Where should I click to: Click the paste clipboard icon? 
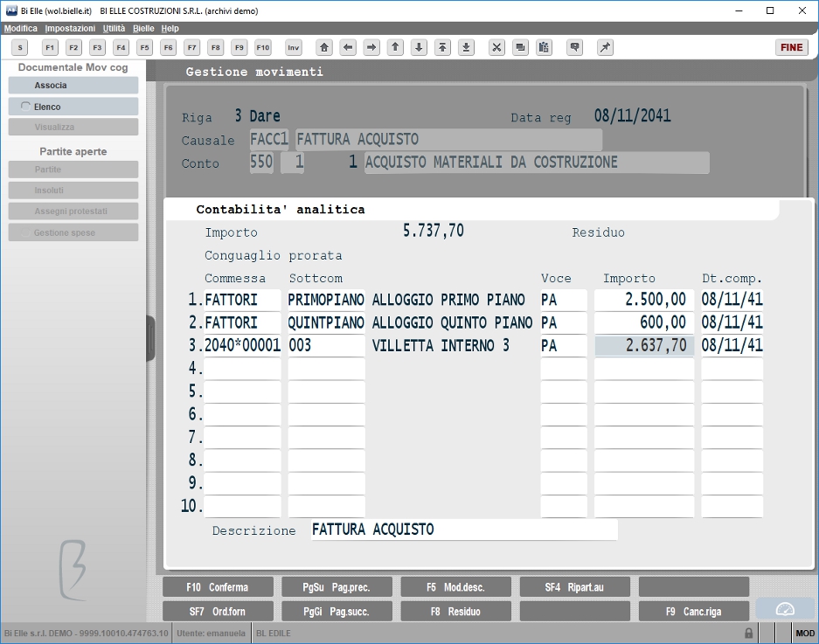click(544, 47)
